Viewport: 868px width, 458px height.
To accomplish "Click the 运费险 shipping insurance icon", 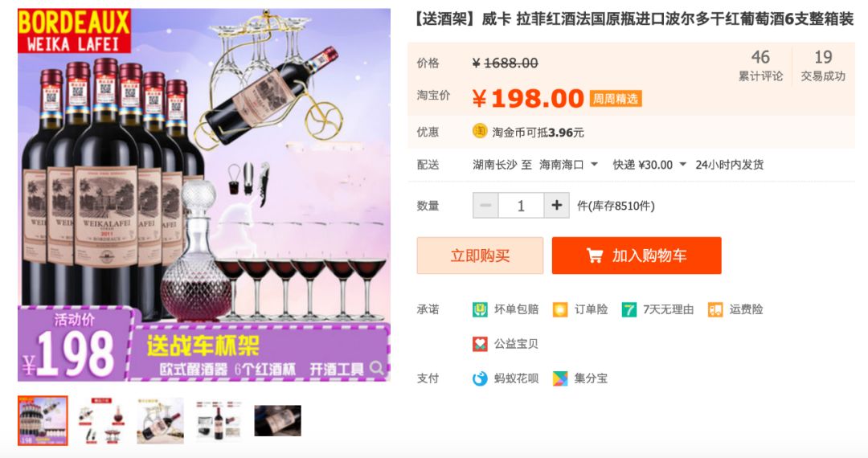I will [x=715, y=310].
